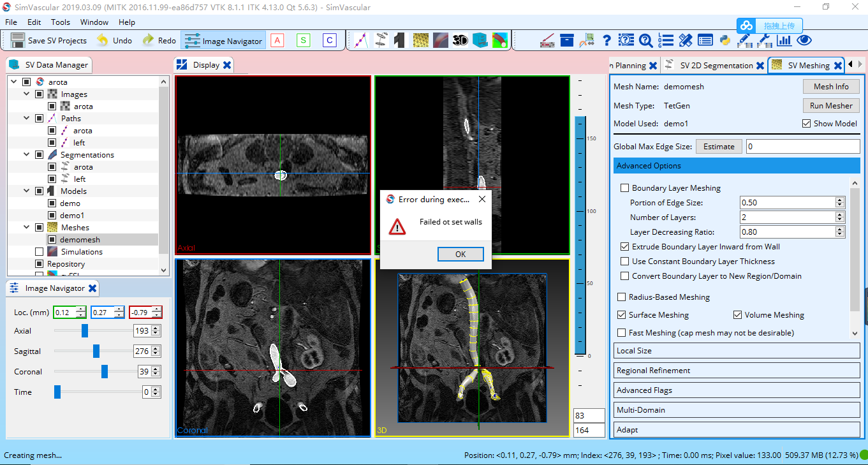This screenshot has height=465, width=868.
Task: Toggle the Surface Meshing checkbox
Action: [x=621, y=315]
